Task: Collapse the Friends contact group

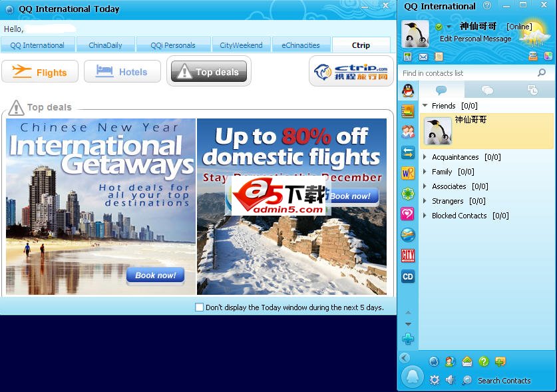Action: point(425,106)
